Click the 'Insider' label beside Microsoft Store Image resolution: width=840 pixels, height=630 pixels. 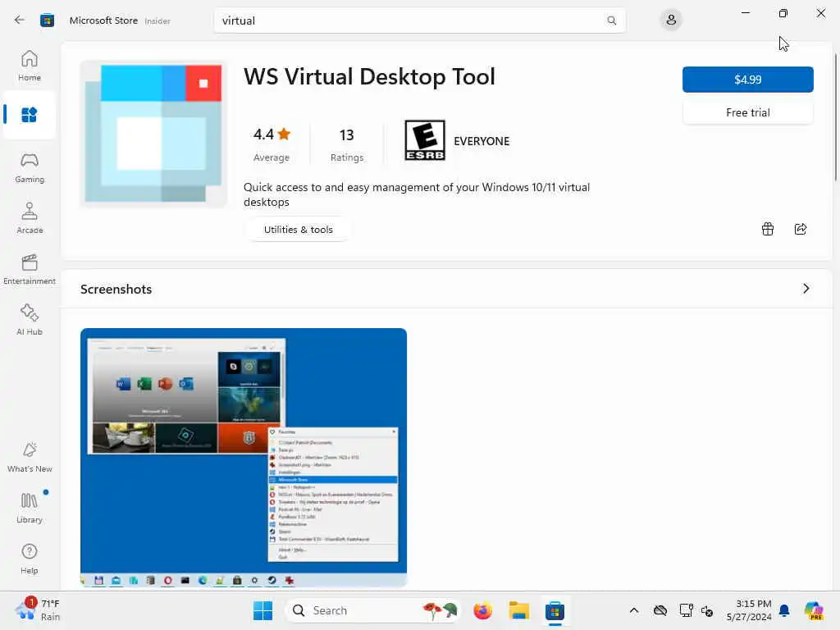157,21
